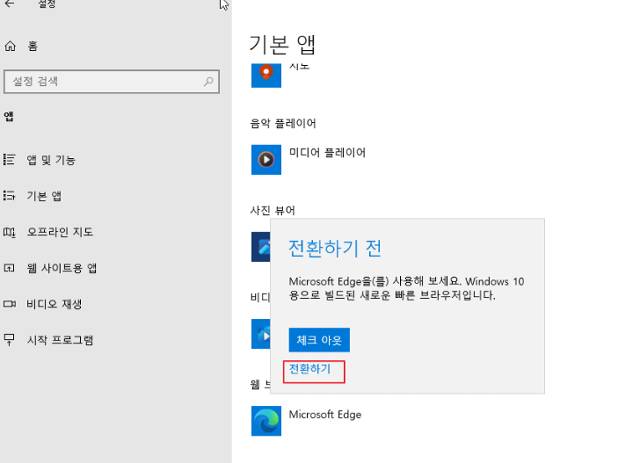Click the back arrow in Settings header
640x463 pixels.
pyautogui.click(x=10, y=4)
